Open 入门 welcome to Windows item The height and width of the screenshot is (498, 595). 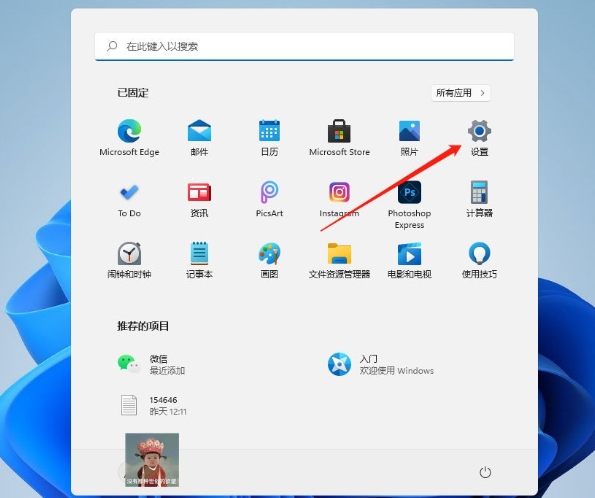tap(381, 364)
